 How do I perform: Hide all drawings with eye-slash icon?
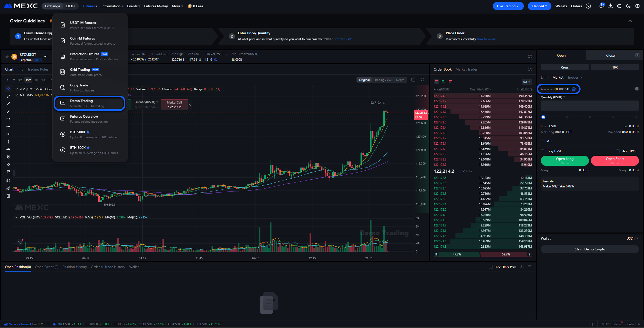point(8,188)
